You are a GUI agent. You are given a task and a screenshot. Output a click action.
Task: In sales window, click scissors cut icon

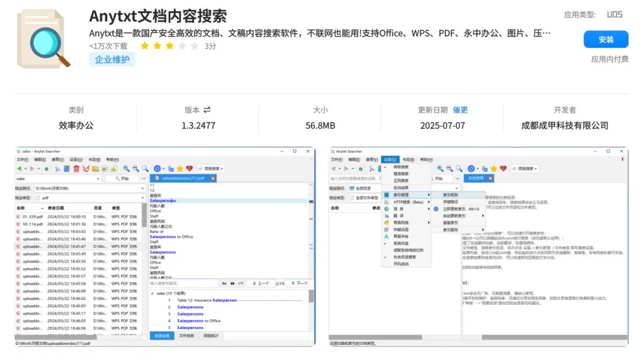coord(57,168)
